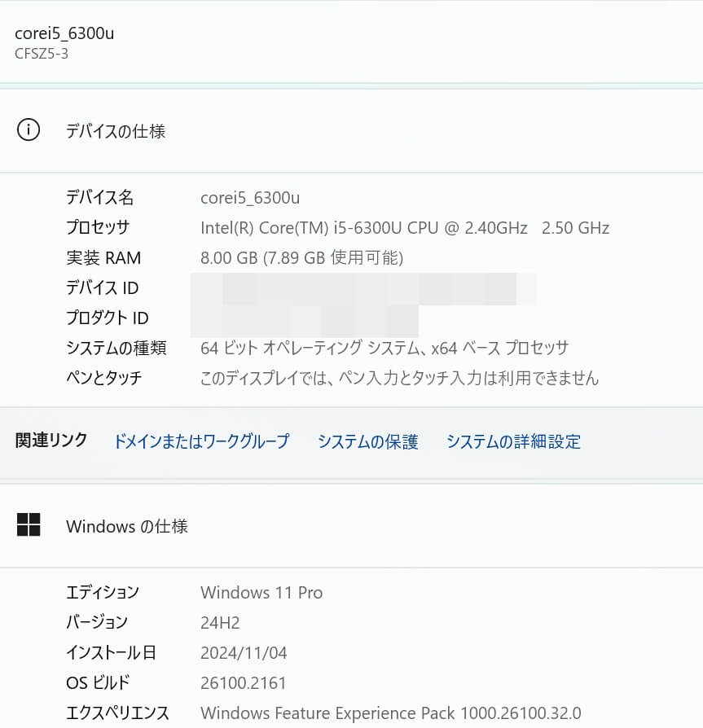Click the corei5_6300u PC name at top
The image size is (703, 728).
tap(64, 33)
